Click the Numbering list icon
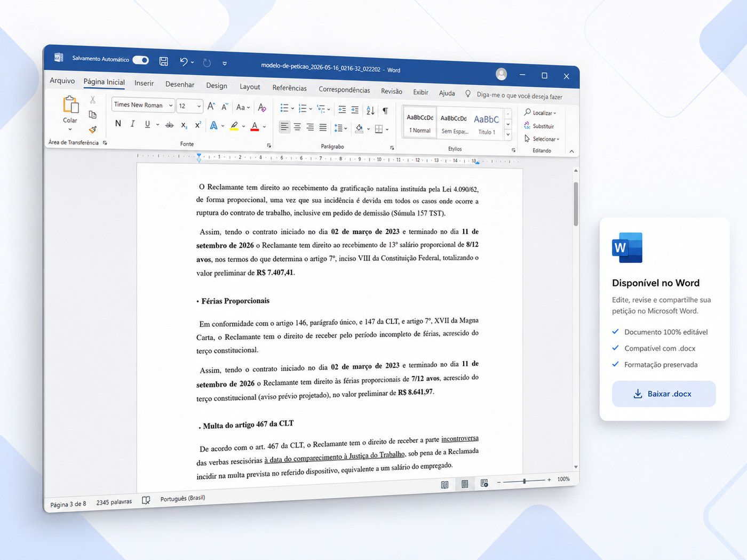 click(x=303, y=109)
